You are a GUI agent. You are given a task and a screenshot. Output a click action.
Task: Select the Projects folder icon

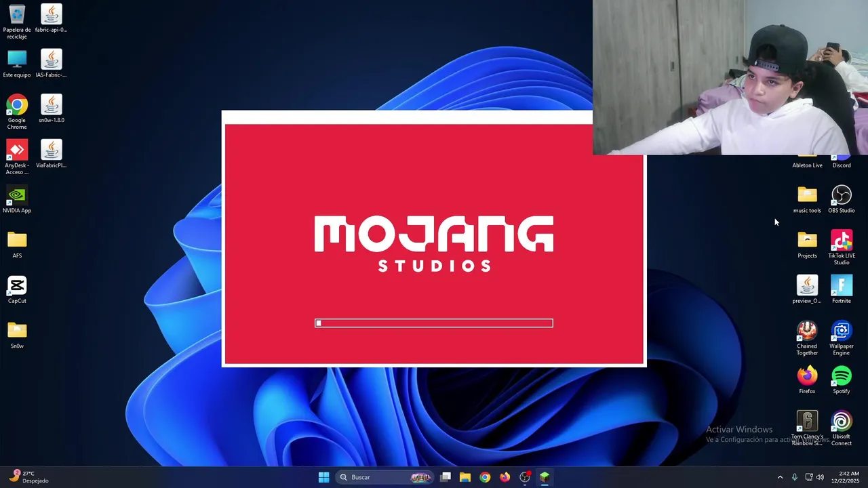pyautogui.click(x=807, y=245)
